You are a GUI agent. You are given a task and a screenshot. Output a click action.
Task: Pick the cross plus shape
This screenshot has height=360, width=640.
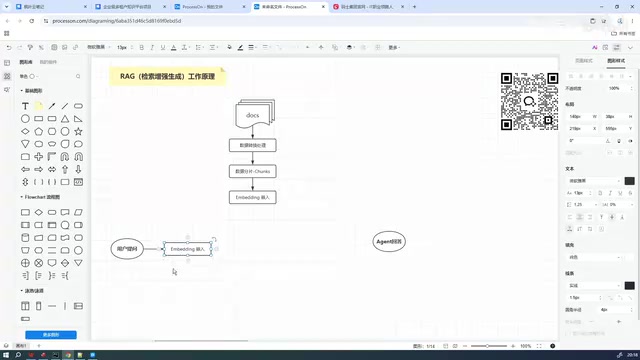tap(38, 157)
